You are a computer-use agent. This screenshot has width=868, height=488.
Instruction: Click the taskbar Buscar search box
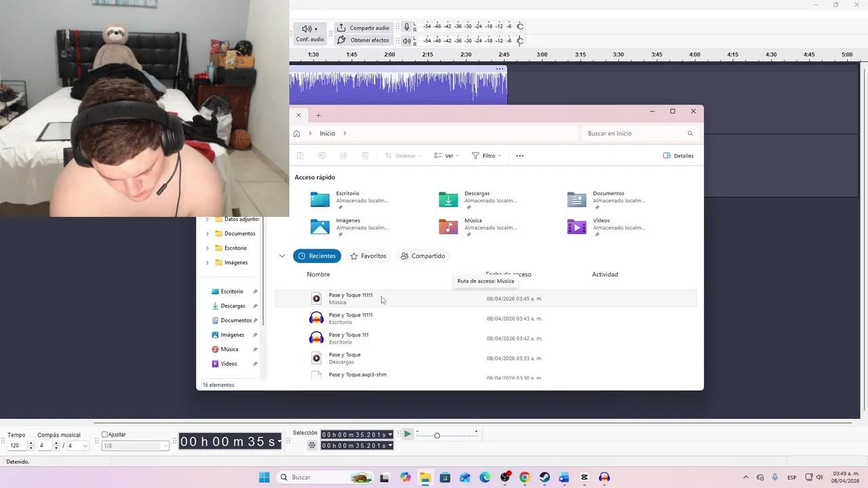(x=325, y=477)
